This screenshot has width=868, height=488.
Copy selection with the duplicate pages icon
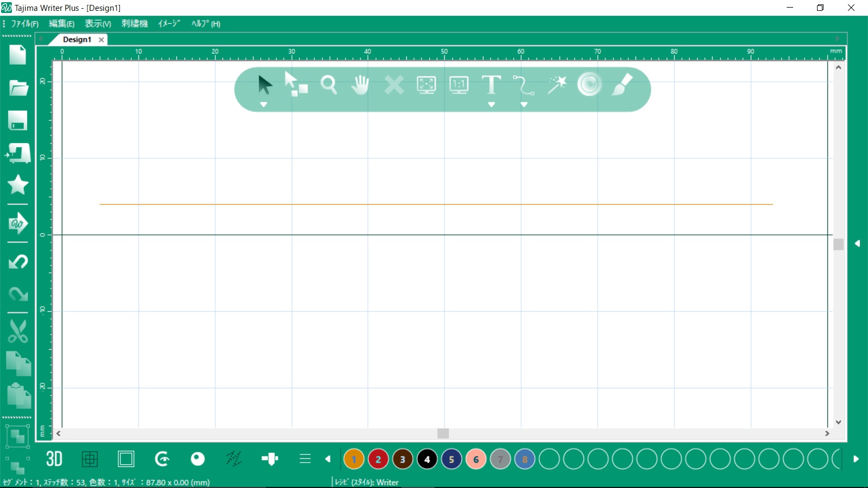point(18,364)
